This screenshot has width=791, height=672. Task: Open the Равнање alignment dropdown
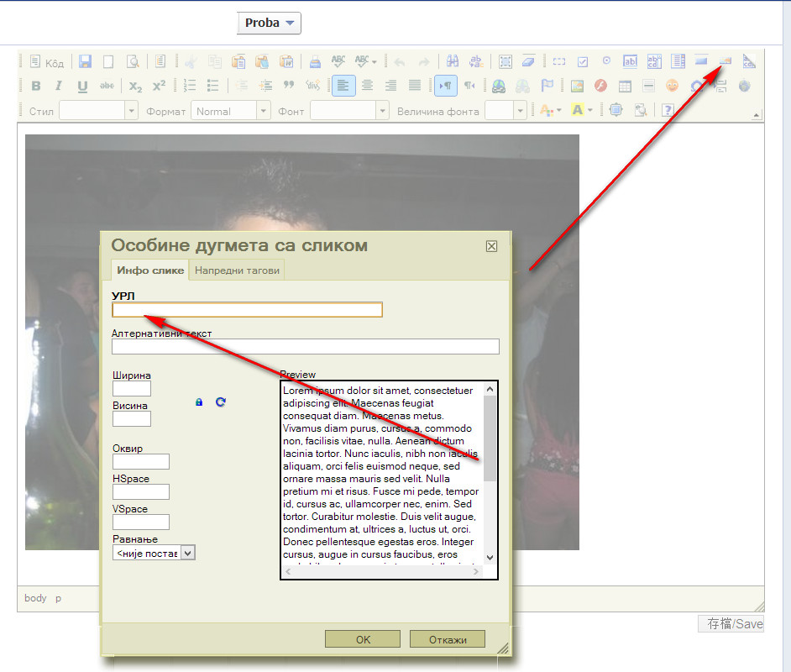coord(154,553)
